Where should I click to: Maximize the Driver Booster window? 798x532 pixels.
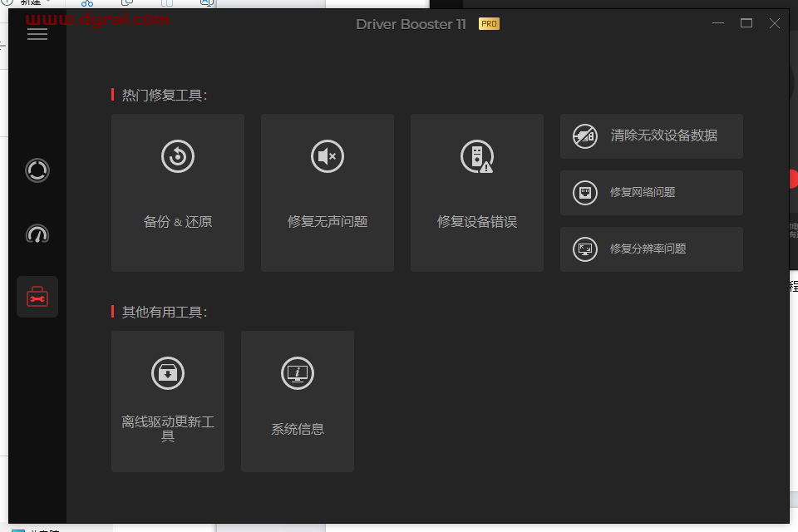pos(746,23)
